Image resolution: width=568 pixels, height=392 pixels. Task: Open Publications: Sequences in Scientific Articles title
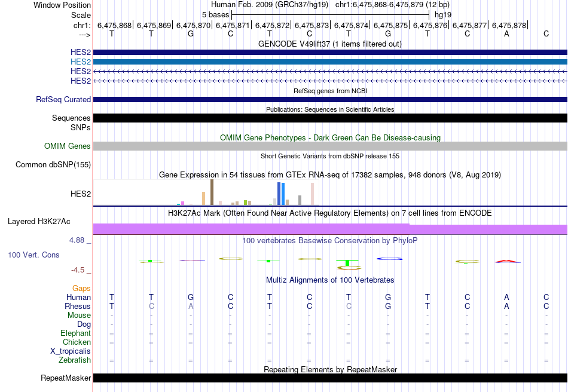tap(330, 109)
